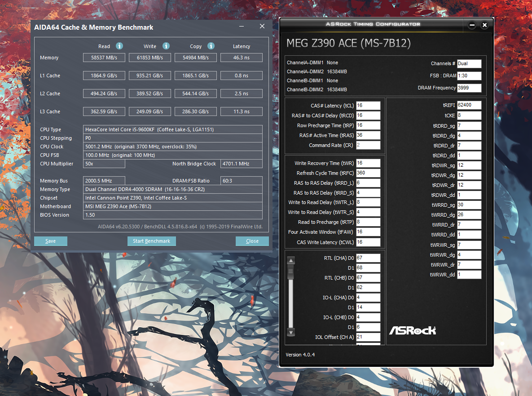Screen dimensions: 532x396
Task: Click the CPU Type field i5-9600KF
Action: coord(173,129)
